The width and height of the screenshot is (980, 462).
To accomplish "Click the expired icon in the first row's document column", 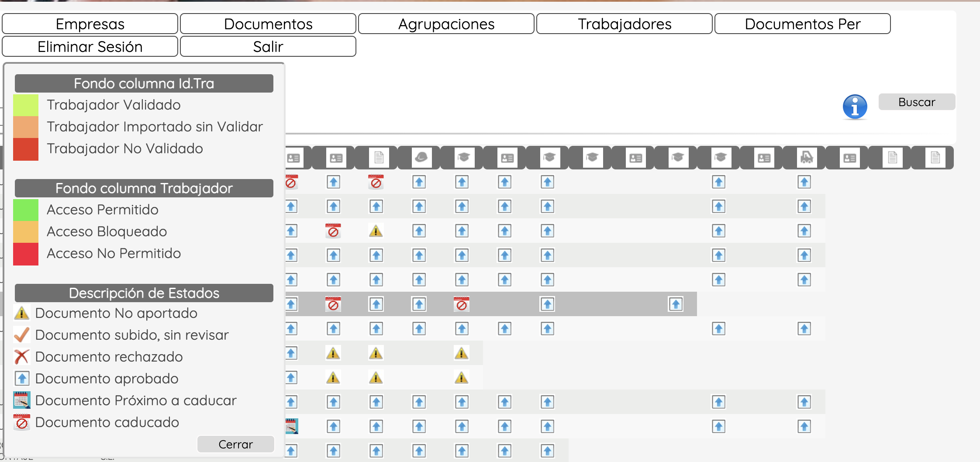I will 376,182.
